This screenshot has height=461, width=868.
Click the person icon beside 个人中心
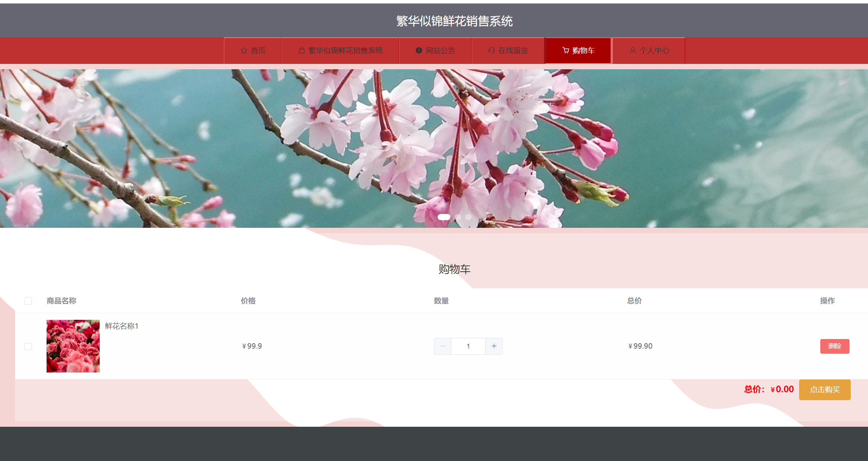tap(633, 50)
